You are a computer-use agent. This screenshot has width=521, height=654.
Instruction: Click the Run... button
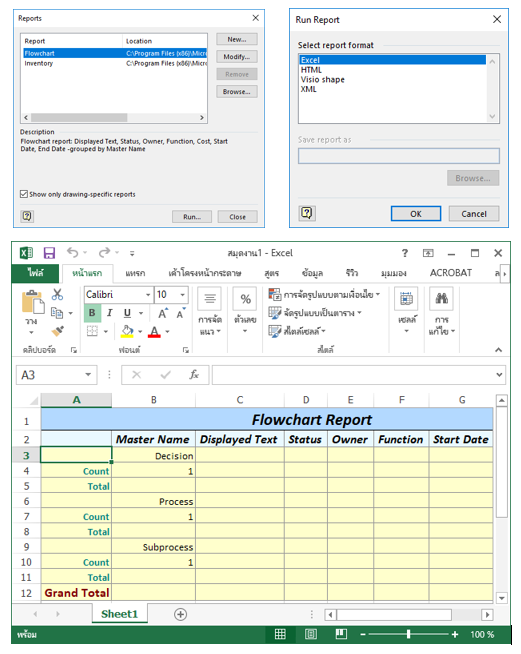click(x=192, y=216)
